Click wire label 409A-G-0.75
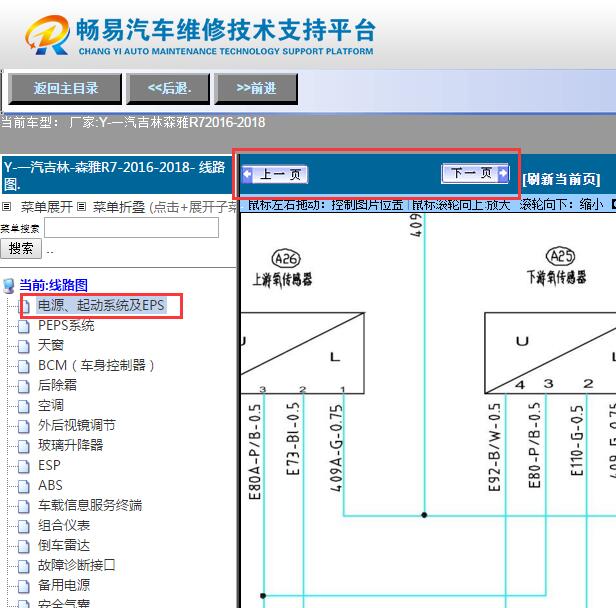The height and width of the screenshot is (608, 616). (336, 448)
